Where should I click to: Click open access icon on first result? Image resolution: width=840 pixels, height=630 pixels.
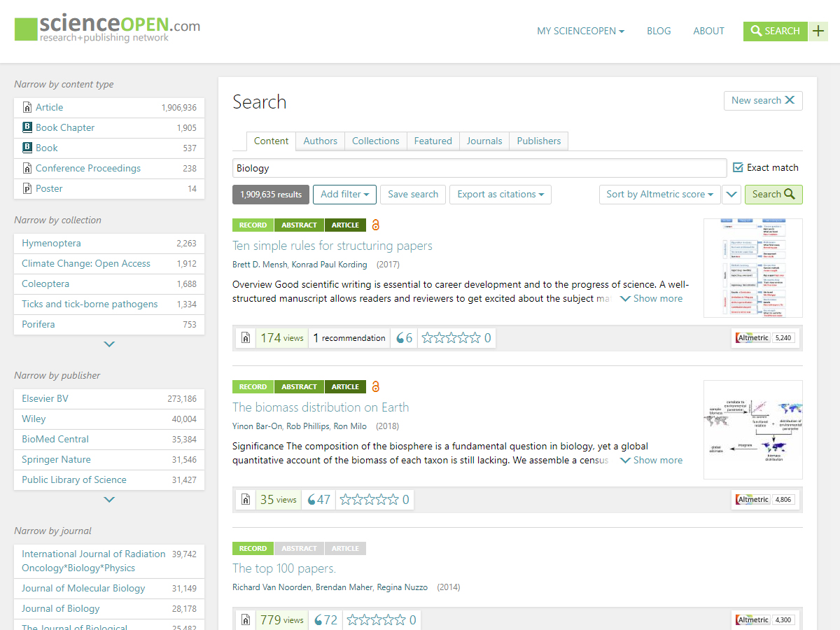(376, 225)
